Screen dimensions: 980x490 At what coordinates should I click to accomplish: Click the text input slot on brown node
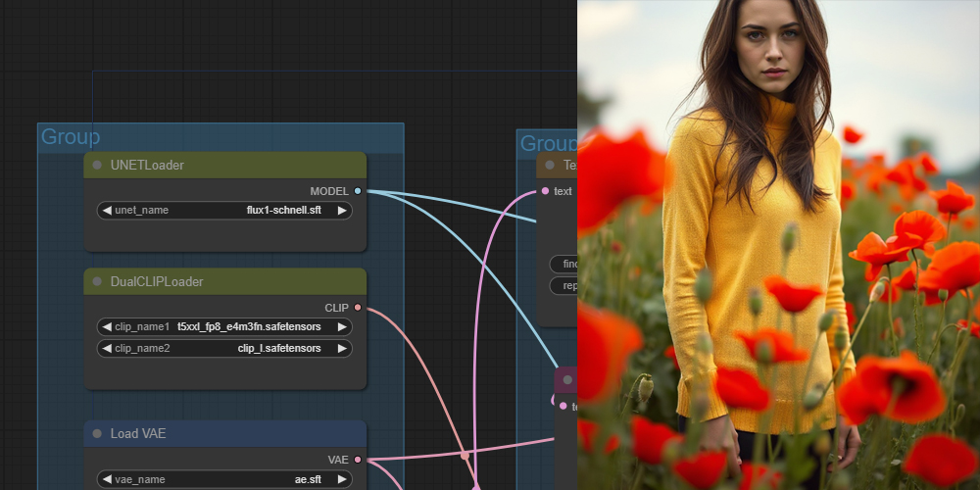(x=545, y=191)
